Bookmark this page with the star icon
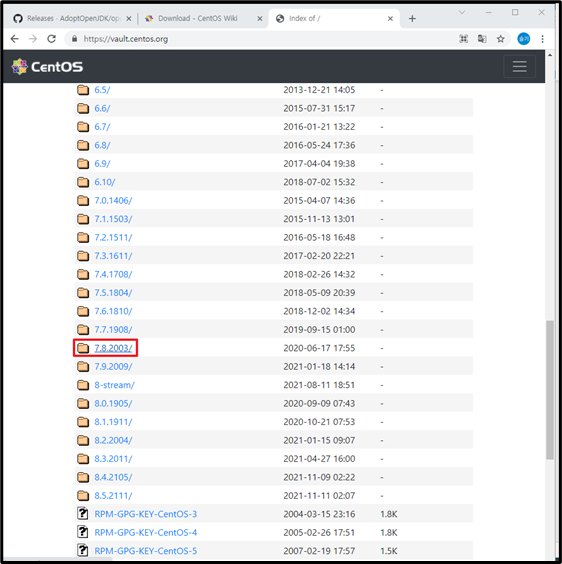 point(500,39)
